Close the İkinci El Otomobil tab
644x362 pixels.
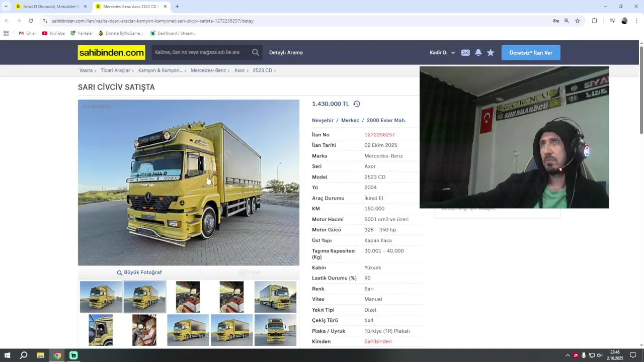(x=85, y=7)
